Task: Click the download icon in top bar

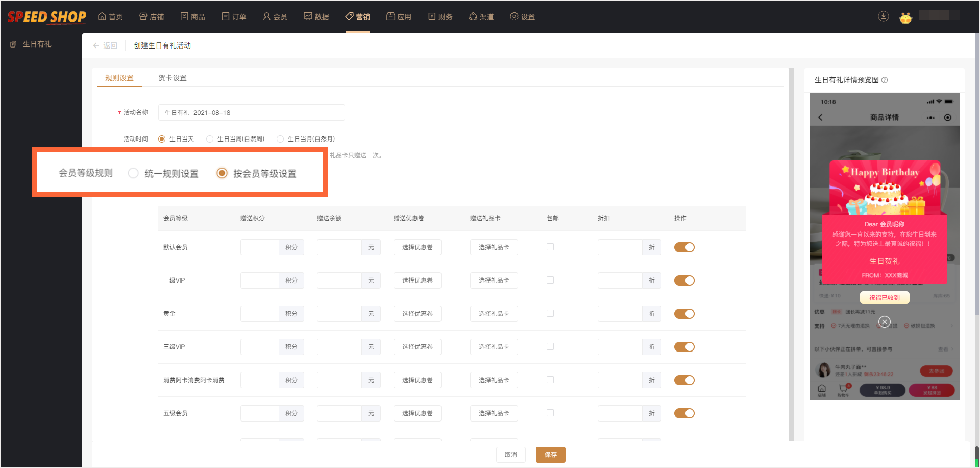Action: tap(883, 16)
